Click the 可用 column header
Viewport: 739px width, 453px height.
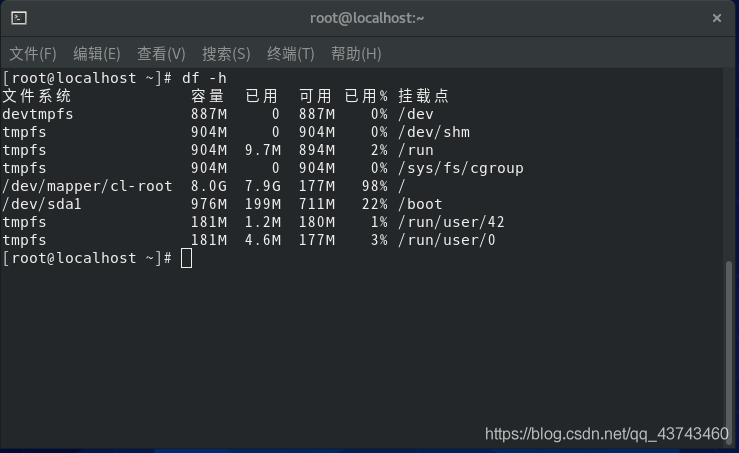point(315,96)
